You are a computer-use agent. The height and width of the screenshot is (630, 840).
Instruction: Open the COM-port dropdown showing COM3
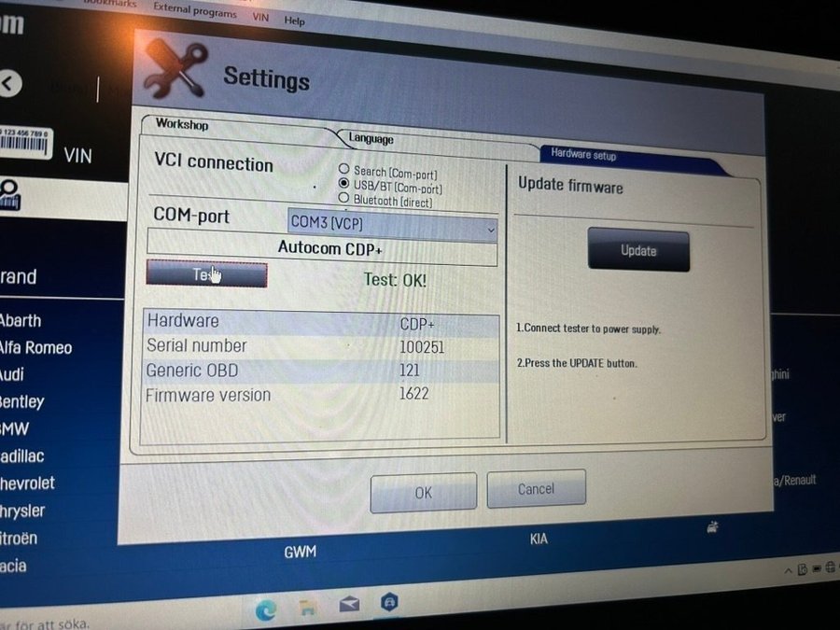point(392,225)
